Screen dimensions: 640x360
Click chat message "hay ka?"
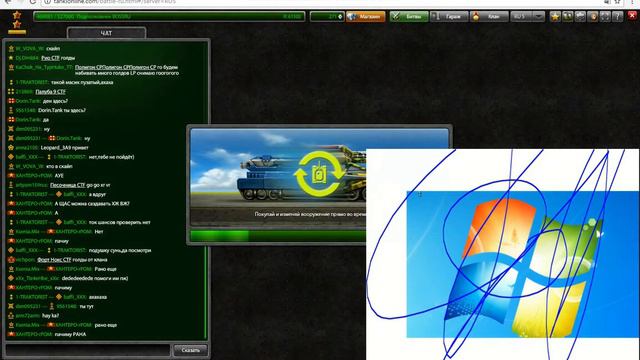50,316
